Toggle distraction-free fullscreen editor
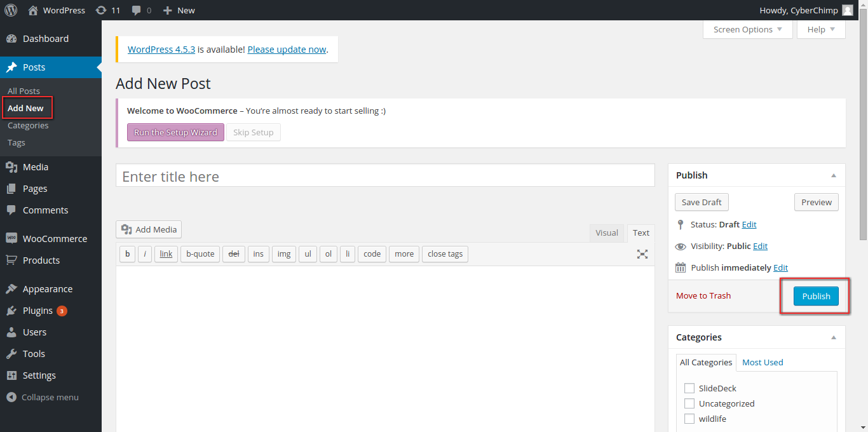868x432 pixels. point(642,253)
